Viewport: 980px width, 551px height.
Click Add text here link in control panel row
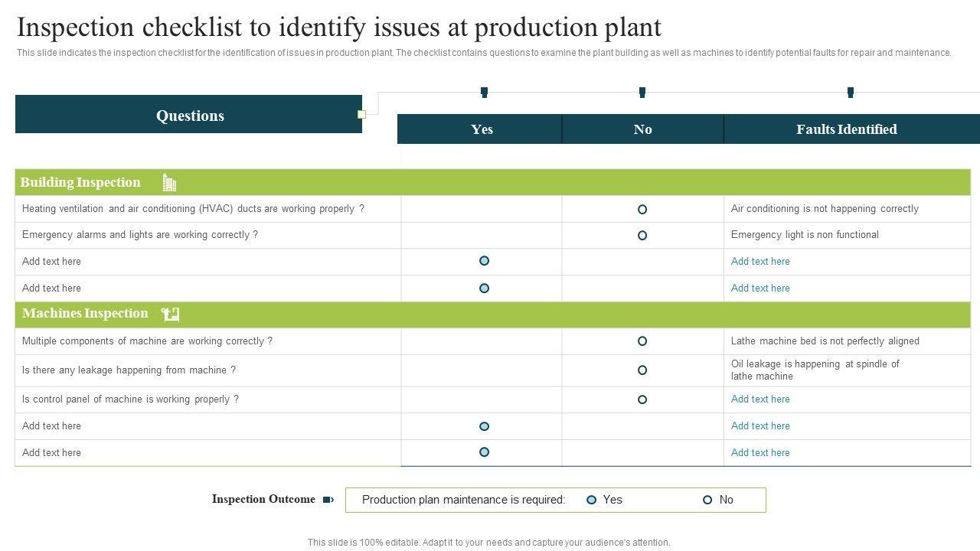coord(760,399)
